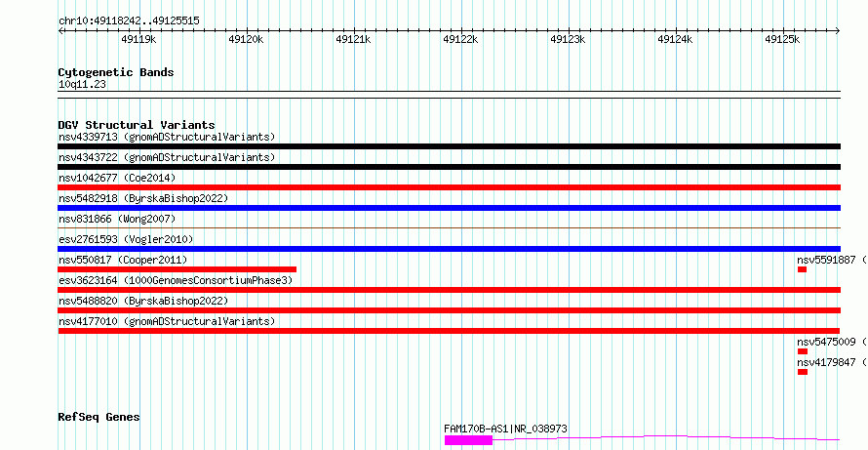The width and height of the screenshot is (868, 450).
Task: Click the 49125k ruler tick label
Action: tap(783, 40)
